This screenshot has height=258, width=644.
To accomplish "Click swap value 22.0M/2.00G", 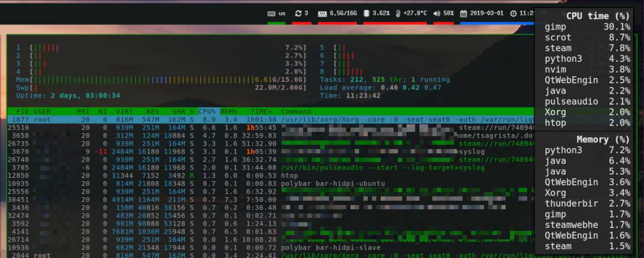I will pos(279,87).
